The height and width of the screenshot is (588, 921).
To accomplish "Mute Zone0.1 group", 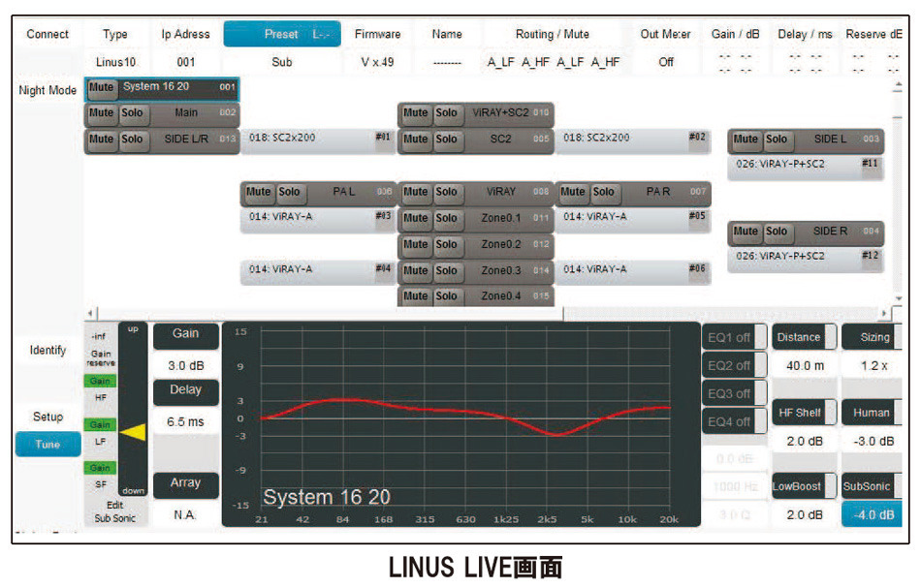I will point(415,218).
